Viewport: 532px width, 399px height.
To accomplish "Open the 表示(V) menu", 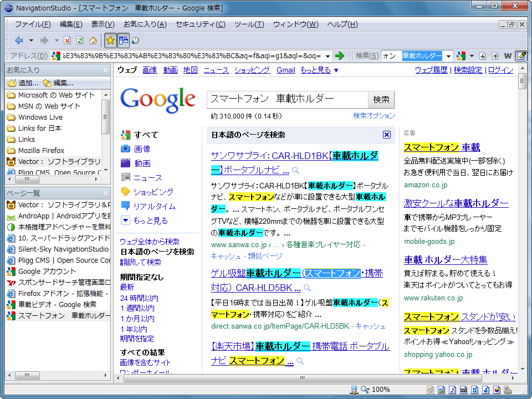I will [x=103, y=24].
